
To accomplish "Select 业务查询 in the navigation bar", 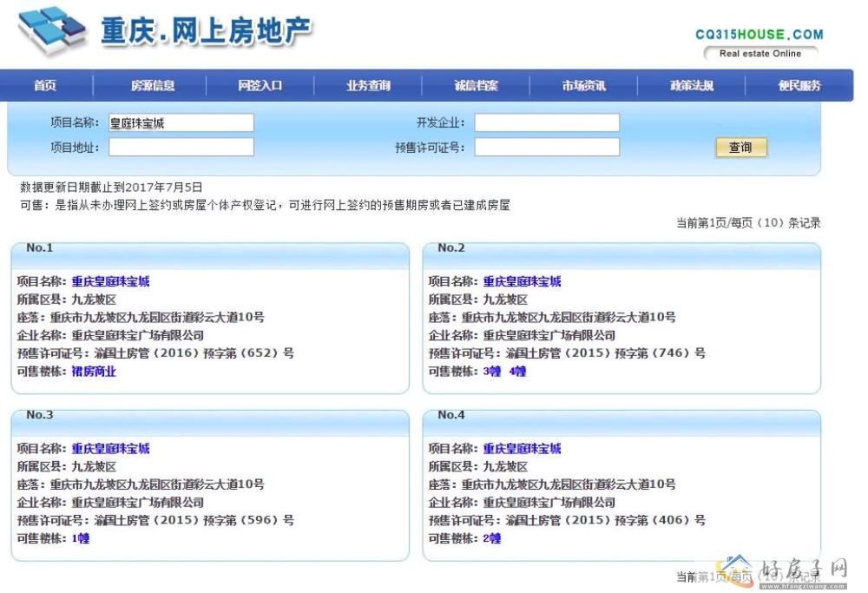I will 368,86.
